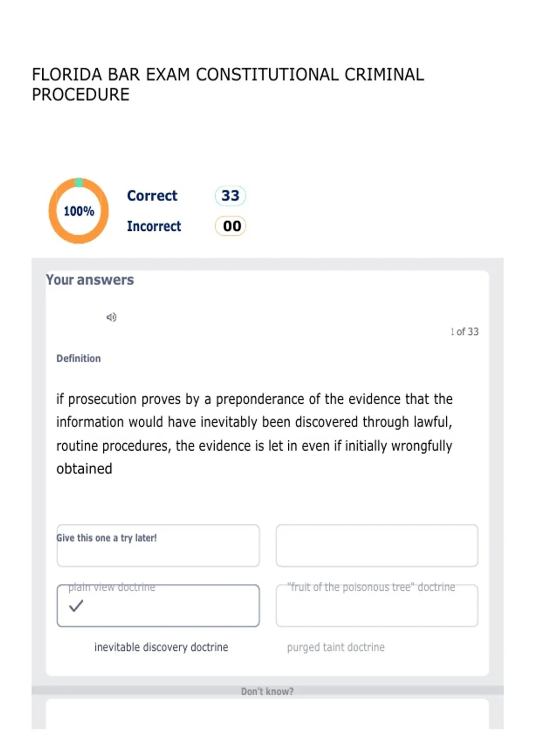
Task: Open the Your answers section heading
Action: pos(90,280)
